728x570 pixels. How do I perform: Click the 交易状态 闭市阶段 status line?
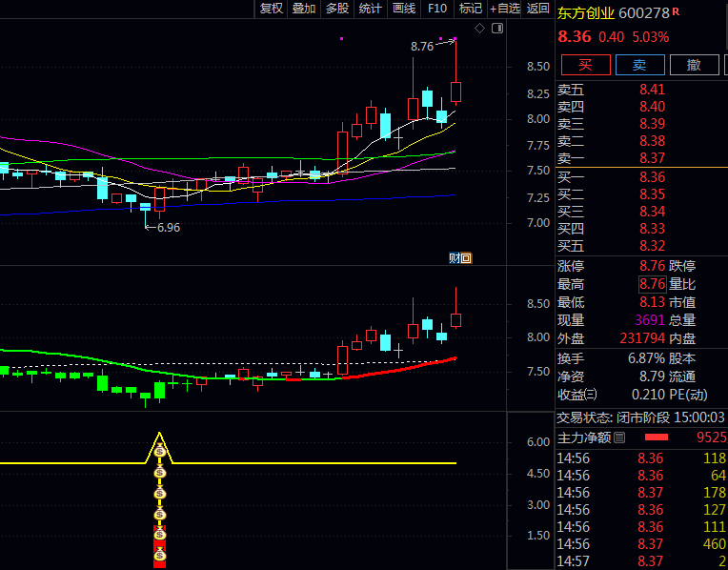640,417
